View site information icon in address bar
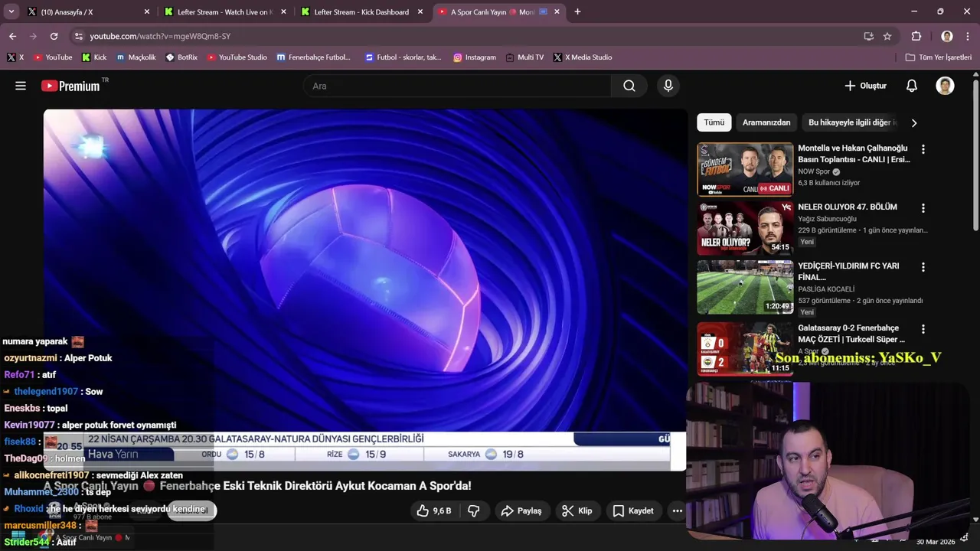This screenshot has height=551, width=980. point(78,36)
